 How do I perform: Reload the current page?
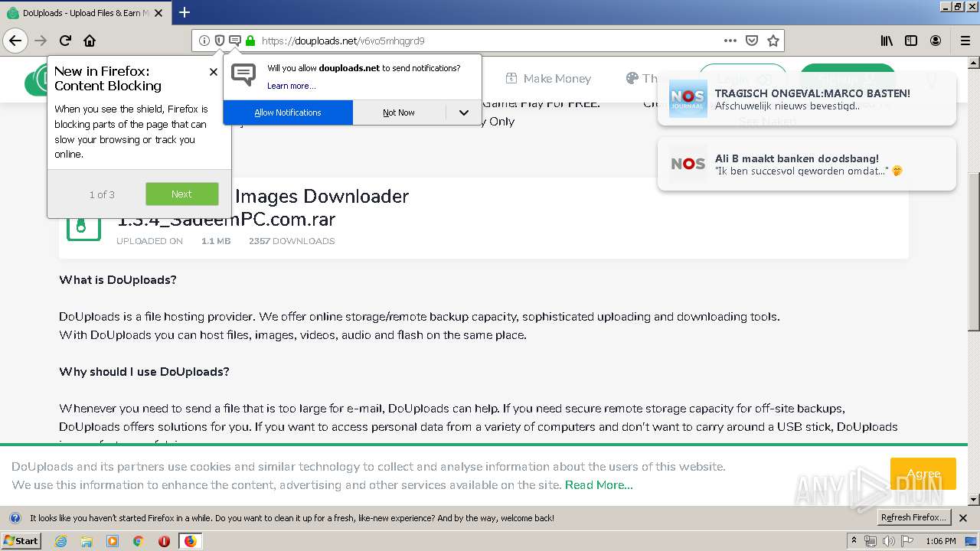[x=65, y=41]
